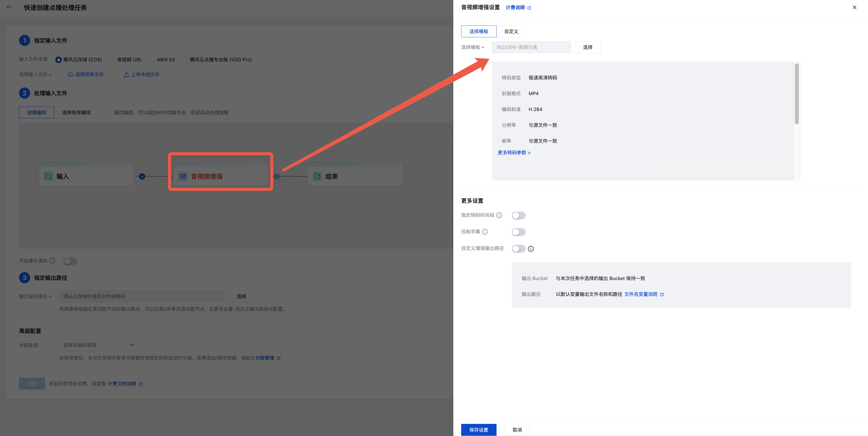Close the 音视频增强设置 panel with X
This screenshot has width=868, height=436.
854,7
